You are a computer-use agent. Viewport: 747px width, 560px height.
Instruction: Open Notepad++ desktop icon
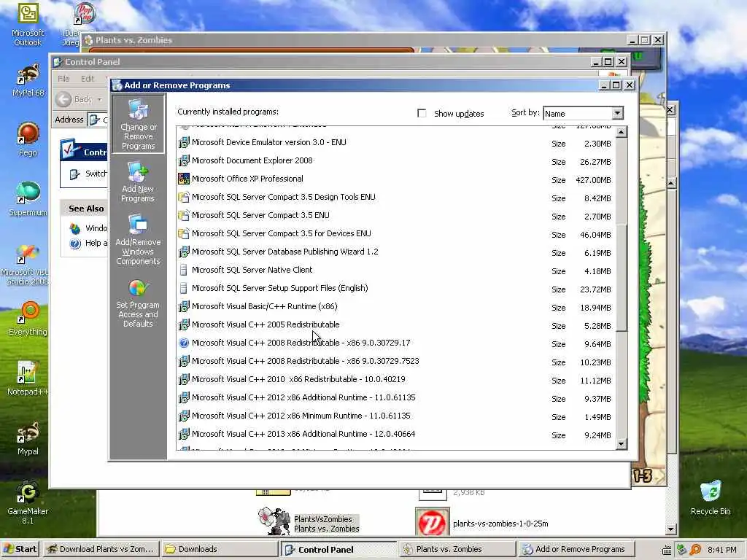[28, 378]
